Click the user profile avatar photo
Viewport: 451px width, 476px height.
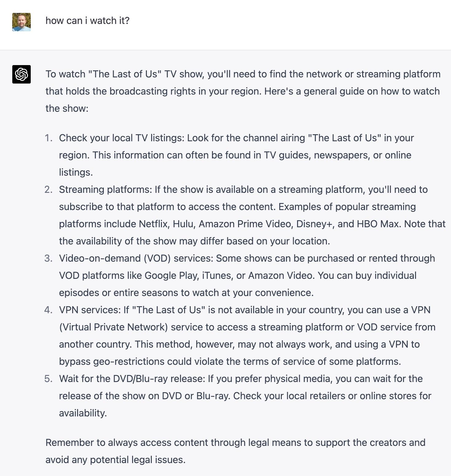(22, 22)
